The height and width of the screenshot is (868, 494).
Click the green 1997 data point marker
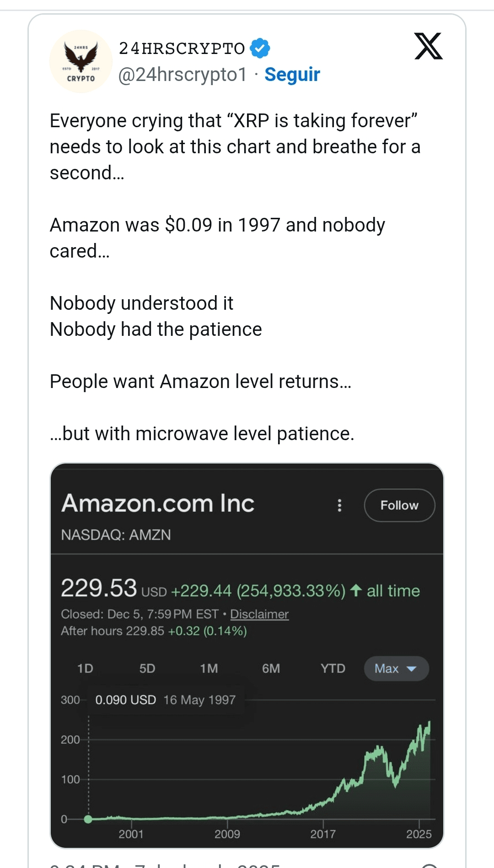click(x=88, y=819)
